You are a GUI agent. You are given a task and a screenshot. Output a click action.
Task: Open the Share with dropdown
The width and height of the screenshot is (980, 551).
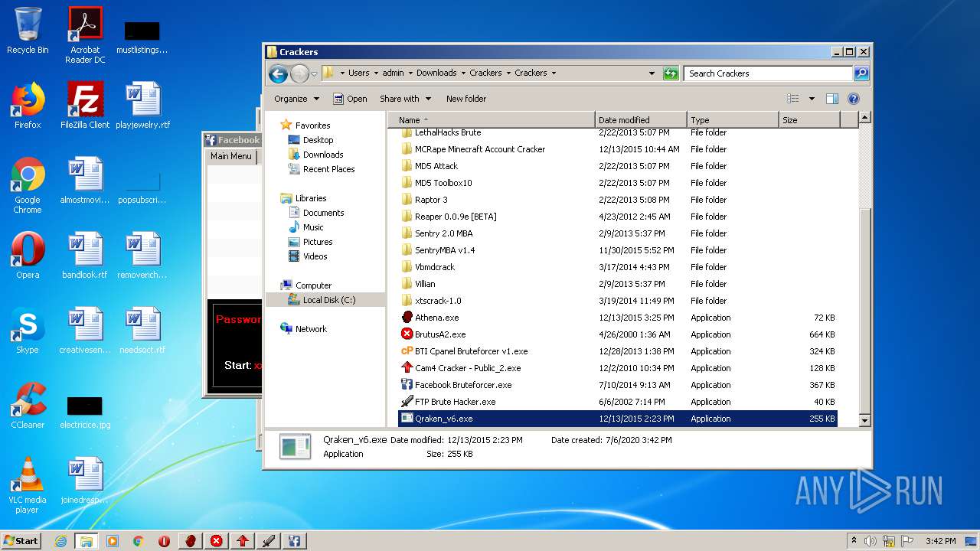(405, 99)
